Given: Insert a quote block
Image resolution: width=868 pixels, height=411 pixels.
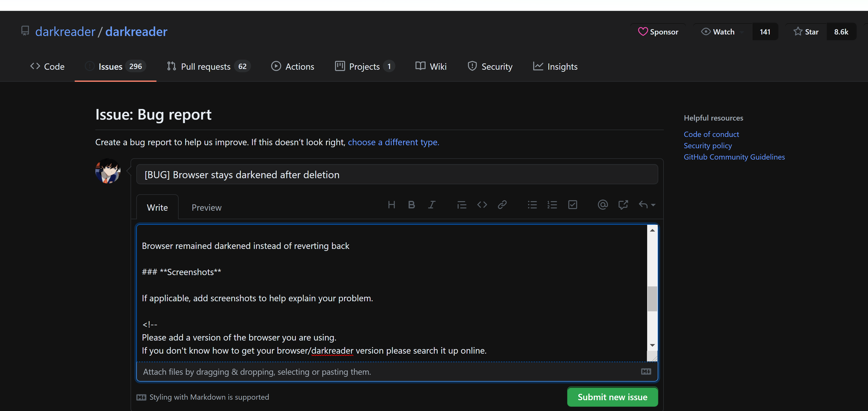Looking at the screenshot, I should tap(462, 205).
